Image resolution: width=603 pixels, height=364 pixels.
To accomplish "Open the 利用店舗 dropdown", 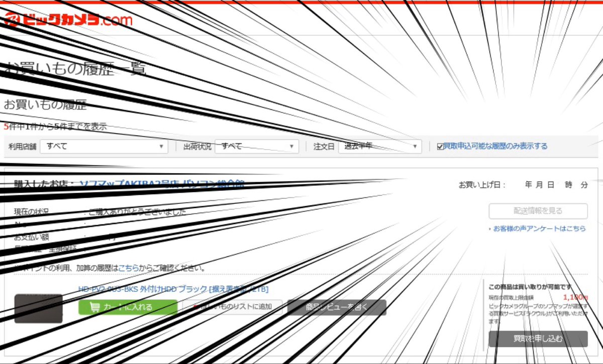I will click(104, 146).
